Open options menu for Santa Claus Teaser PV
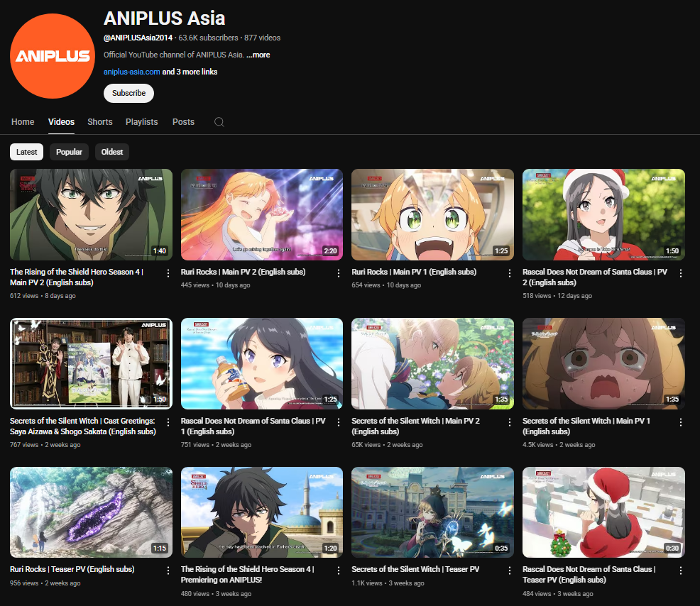Screen dimensions: 700x606 tap(680, 571)
